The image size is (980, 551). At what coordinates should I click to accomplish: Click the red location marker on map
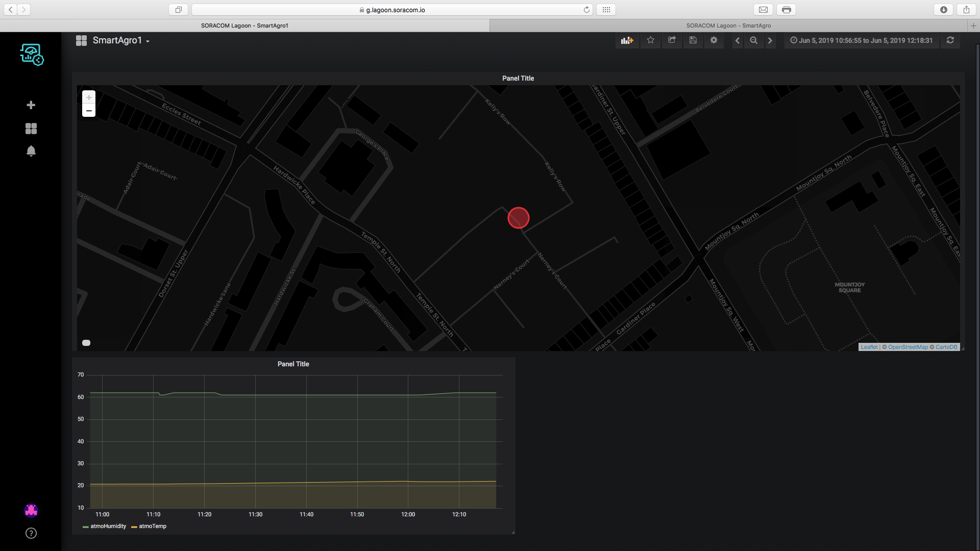[518, 218]
